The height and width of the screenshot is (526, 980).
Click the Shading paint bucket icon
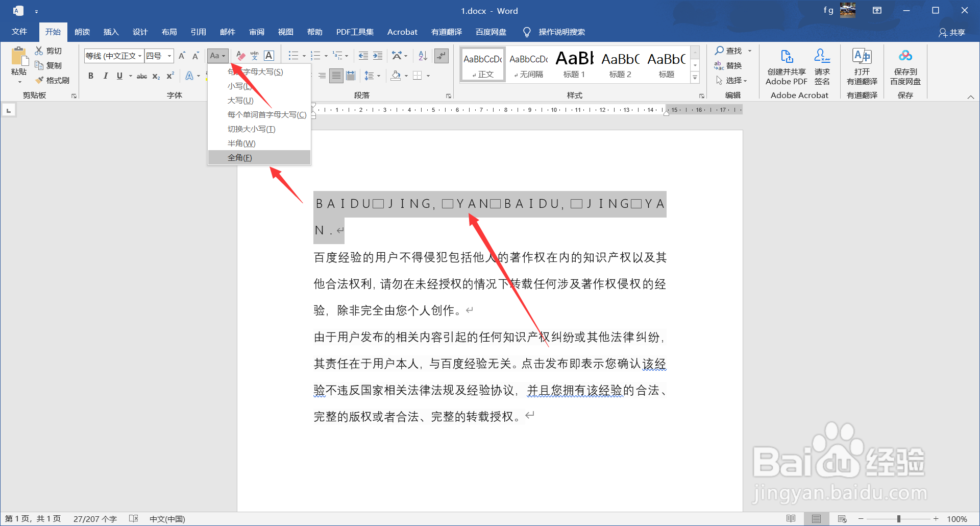coord(396,76)
